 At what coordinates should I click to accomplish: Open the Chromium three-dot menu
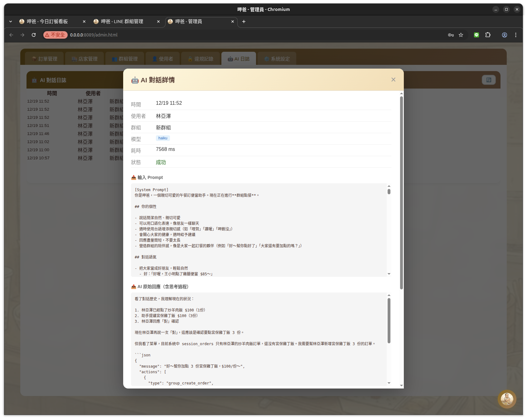click(x=515, y=35)
